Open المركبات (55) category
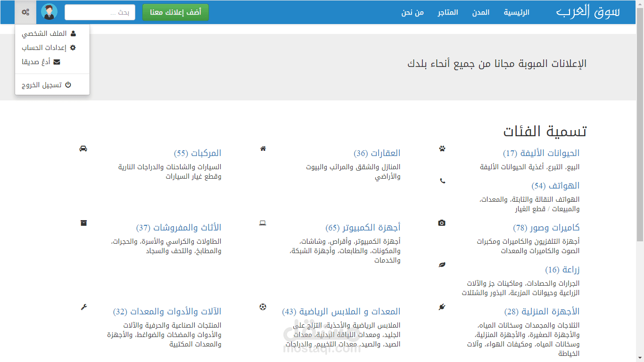This screenshot has height=362, width=644. pos(198,153)
